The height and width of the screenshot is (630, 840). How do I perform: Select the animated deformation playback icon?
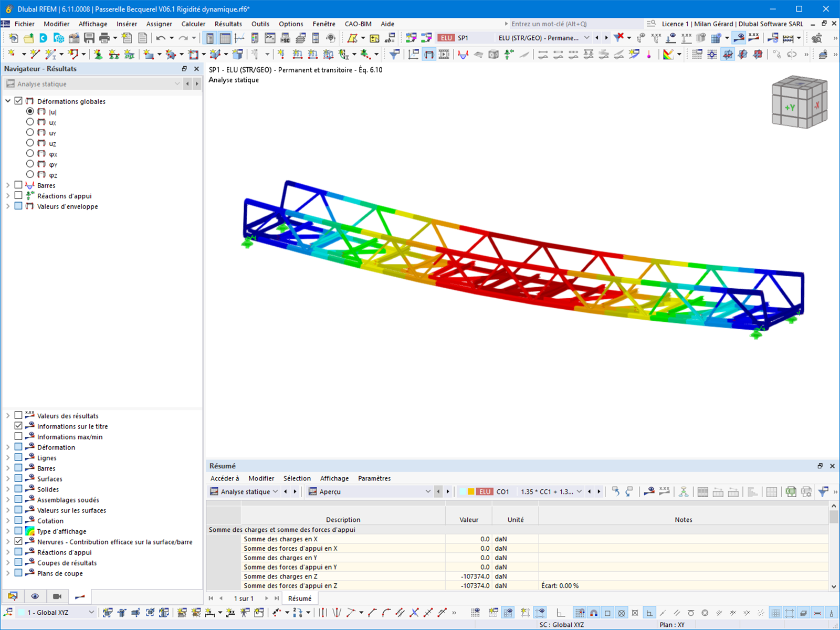(x=445, y=54)
